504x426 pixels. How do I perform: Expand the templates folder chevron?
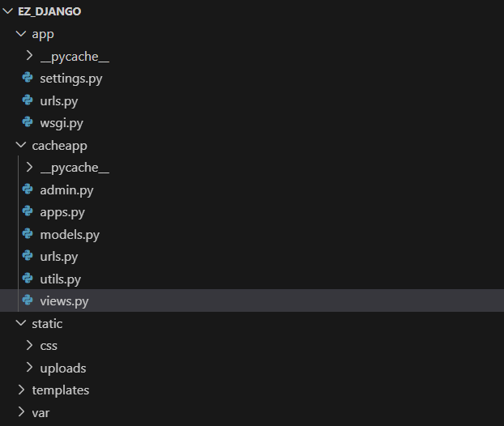21,390
